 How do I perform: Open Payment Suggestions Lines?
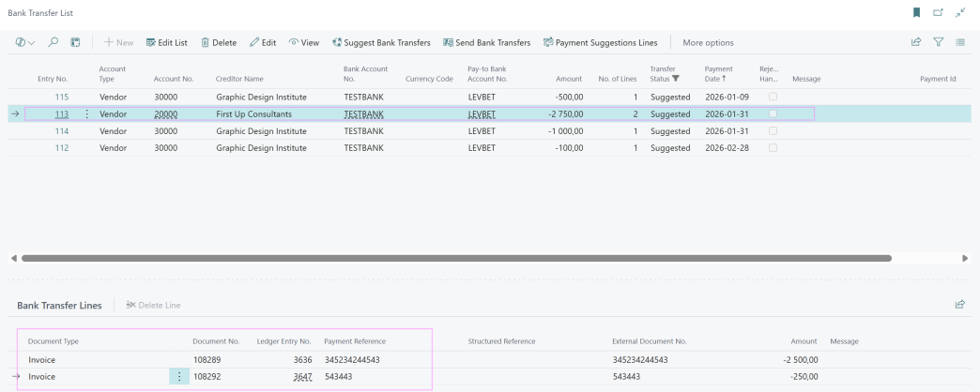point(601,42)
